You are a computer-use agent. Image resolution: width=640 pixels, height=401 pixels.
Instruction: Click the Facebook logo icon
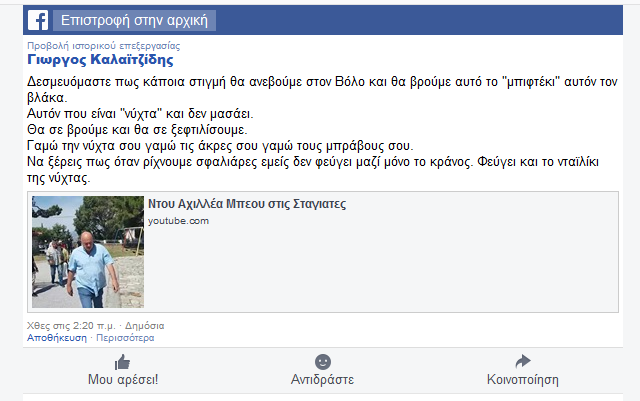(38, 20)
